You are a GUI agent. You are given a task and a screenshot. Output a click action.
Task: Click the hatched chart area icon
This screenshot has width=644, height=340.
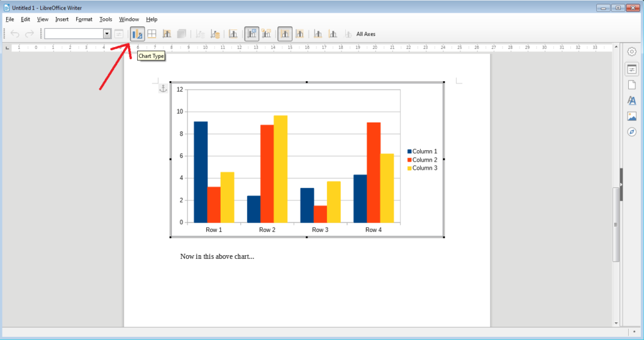[x=167, y=34]
